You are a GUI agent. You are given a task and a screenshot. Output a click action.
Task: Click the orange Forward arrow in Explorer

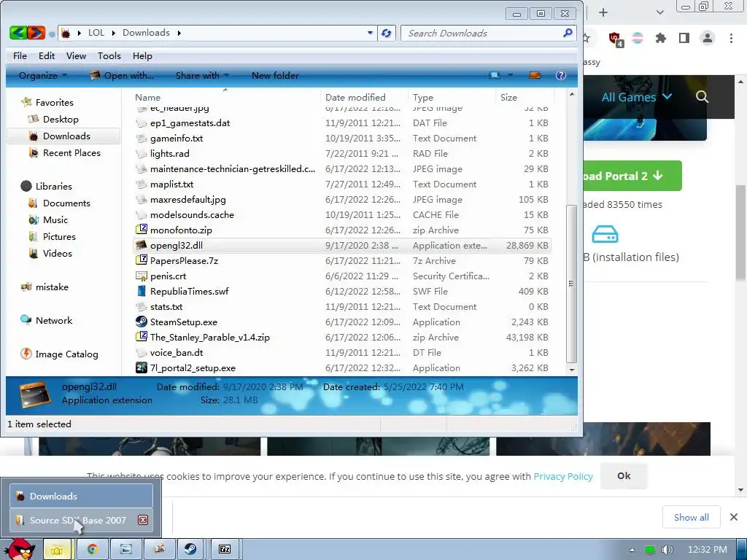coord(36,33)
